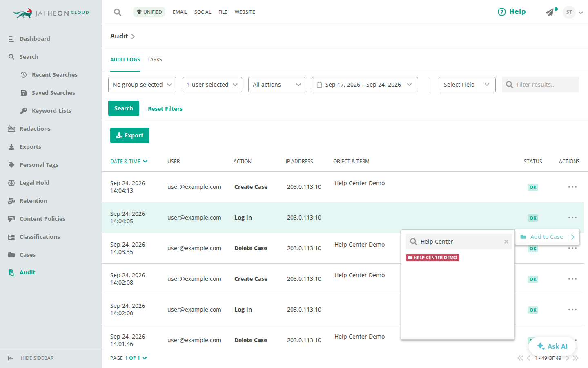The image size is (588, 368).
Task: Open actions menu for 14:04:13 Create Case row
Action: click(x=572, y=187)
